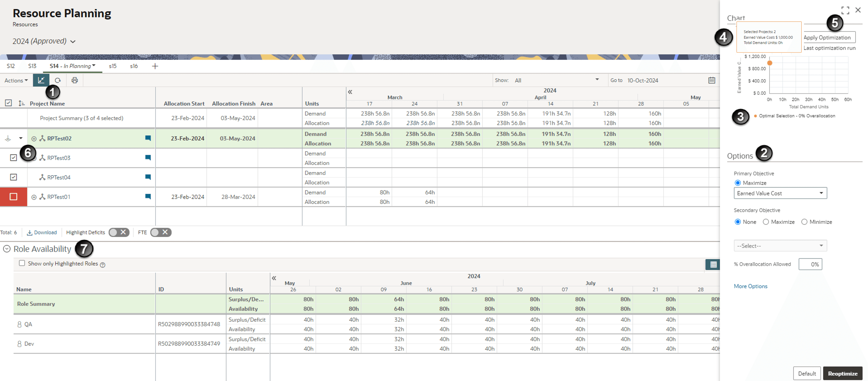Screen dimensions: 868x381
Task: Uncheck the RPTest04 project checkbox
Action: 14,177
